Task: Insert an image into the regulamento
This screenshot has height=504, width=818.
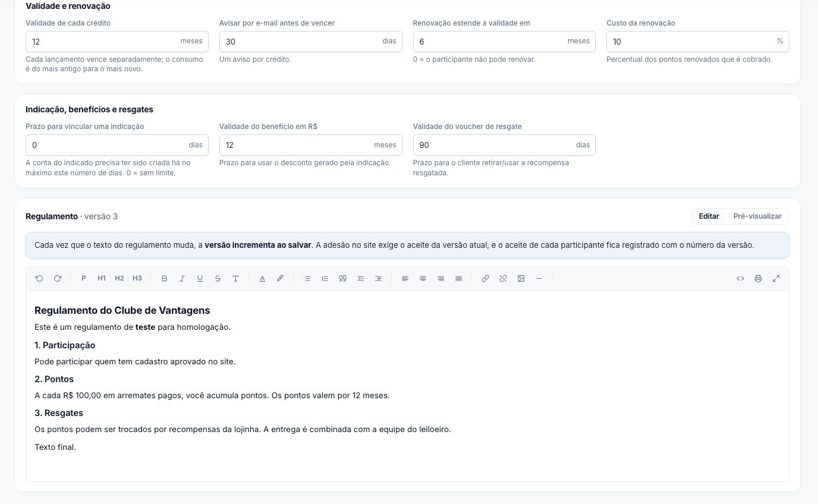Action: point(521,278)
